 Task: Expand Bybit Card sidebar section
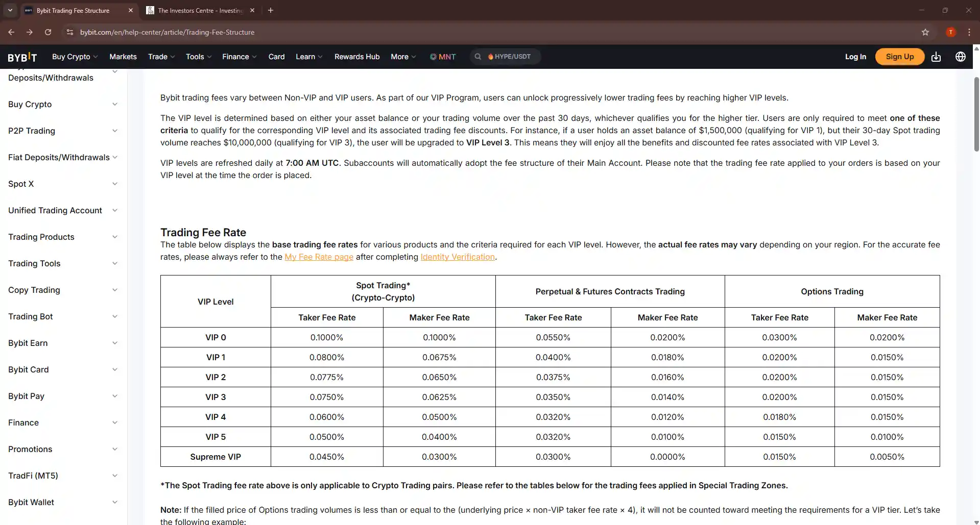63,369
